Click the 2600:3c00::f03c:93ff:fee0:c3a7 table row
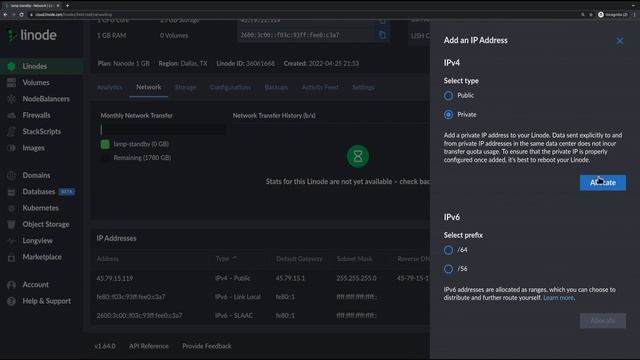The height and width of the screenshot is (360, 640). [x=260, y=316]
